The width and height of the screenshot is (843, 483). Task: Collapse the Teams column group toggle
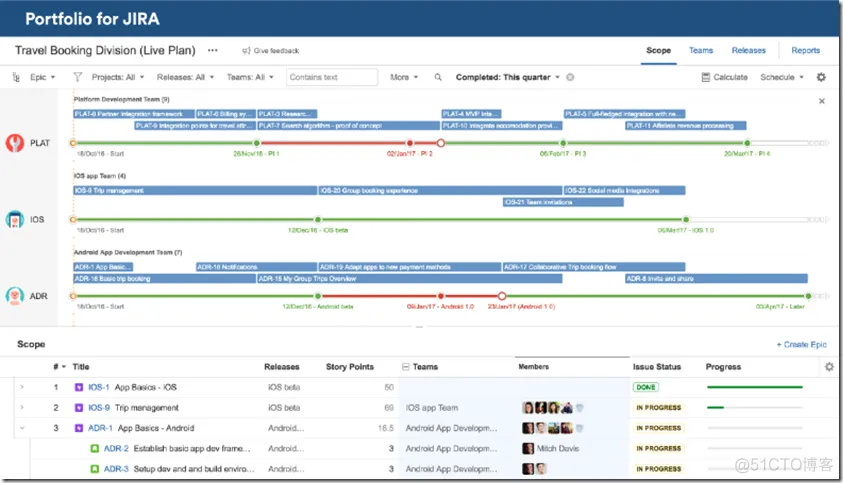click(405, 367)
